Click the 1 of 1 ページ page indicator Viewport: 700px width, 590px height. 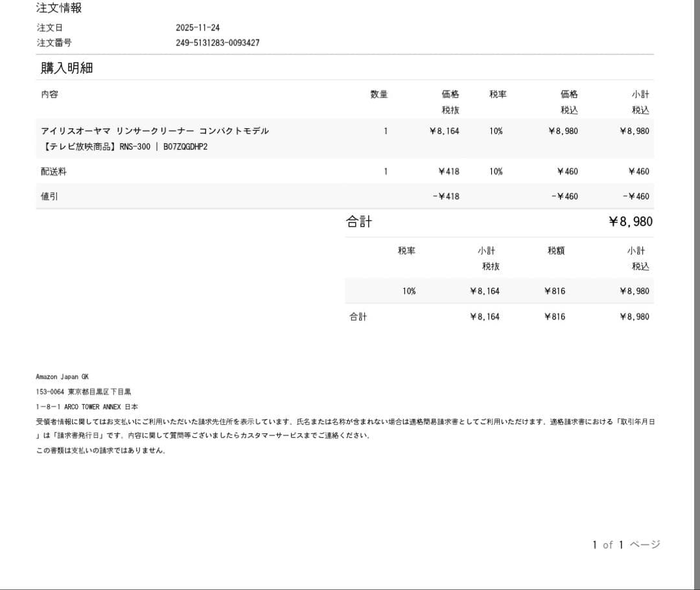pyautogui.click(x=625, y=545)
